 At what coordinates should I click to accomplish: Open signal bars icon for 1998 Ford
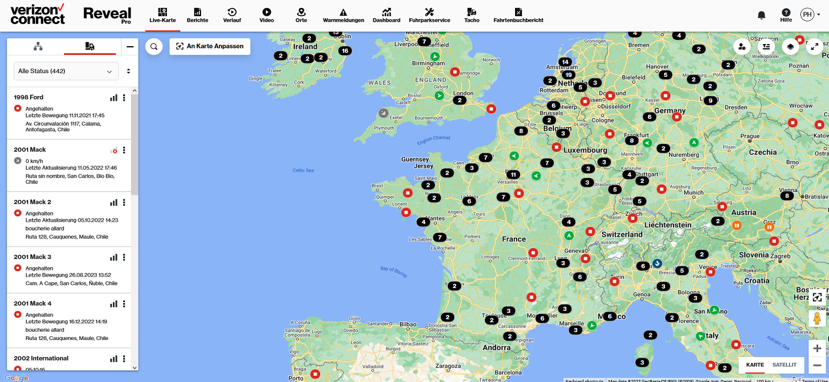coord(114,98)
